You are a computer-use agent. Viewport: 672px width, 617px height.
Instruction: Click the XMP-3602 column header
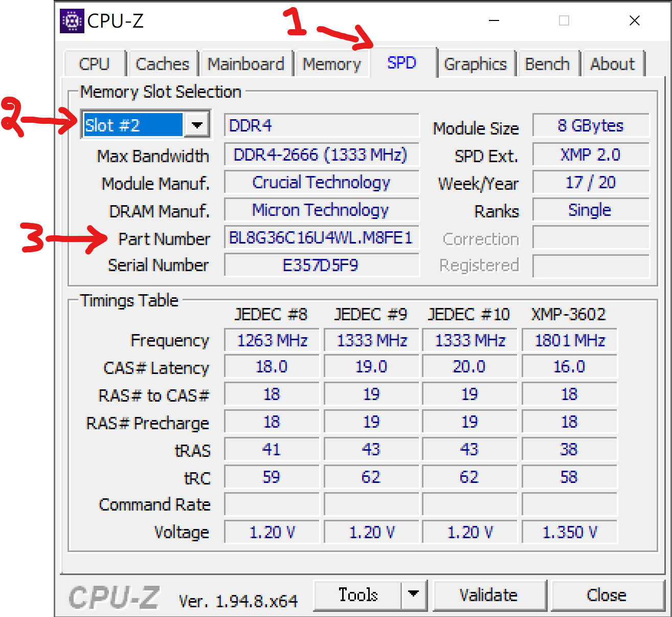point(569,314)
